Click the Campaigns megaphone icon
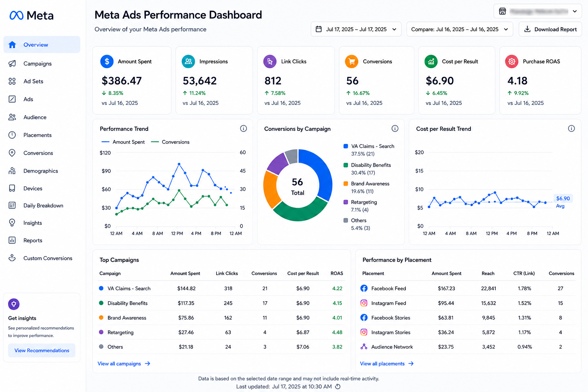This screenshot has width=588, height=392. point(12,64)
